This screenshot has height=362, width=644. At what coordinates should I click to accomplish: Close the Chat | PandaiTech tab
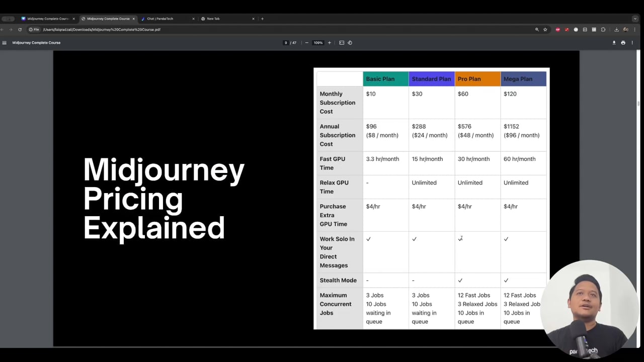pyautogui.click(x=193, y=19)
